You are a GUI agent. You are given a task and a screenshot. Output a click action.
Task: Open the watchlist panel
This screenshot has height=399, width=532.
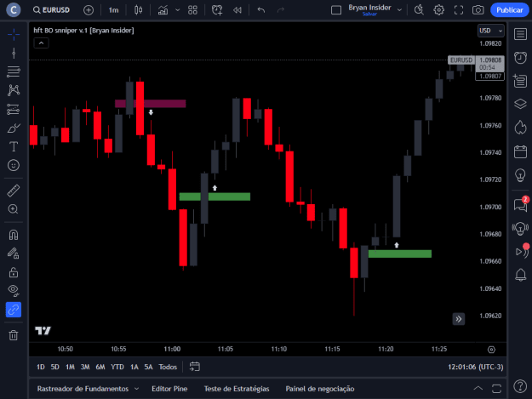click(520, 34)
